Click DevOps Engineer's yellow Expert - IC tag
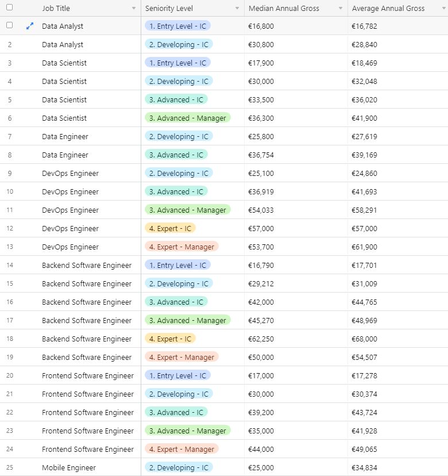Viewport: 448px width, 476px height. [170, 228]
